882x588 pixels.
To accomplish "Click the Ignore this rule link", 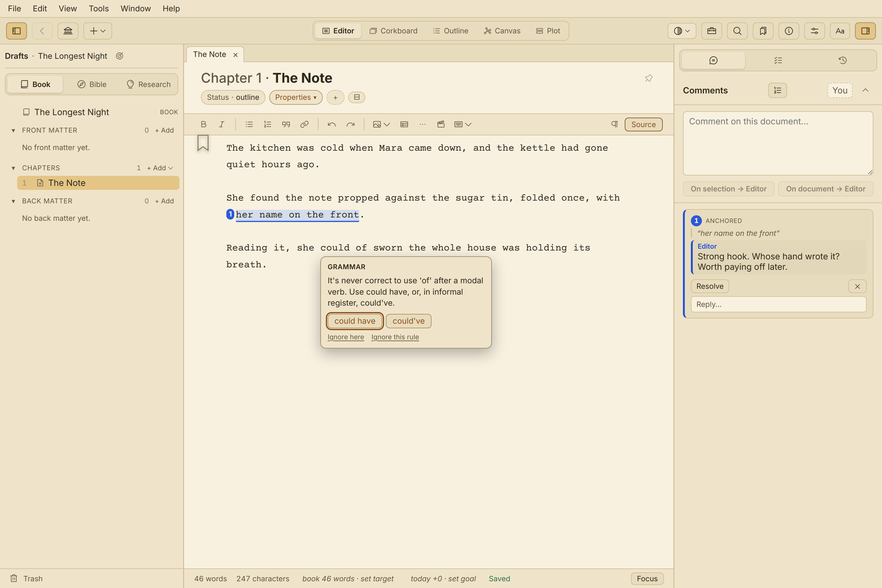I will tap(395, 337).
